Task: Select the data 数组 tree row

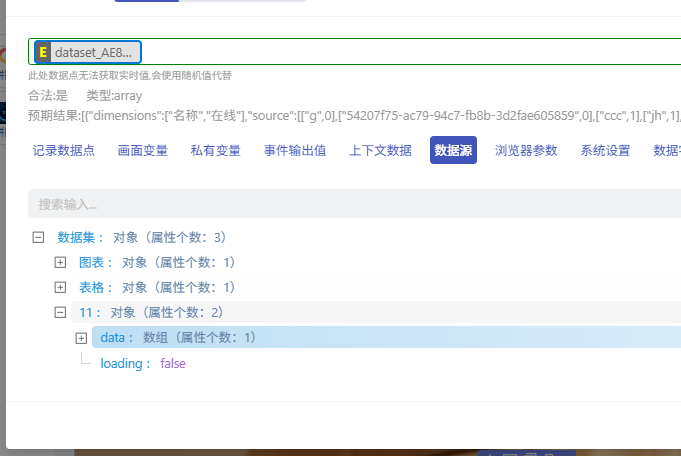Action: pos(387,337)
